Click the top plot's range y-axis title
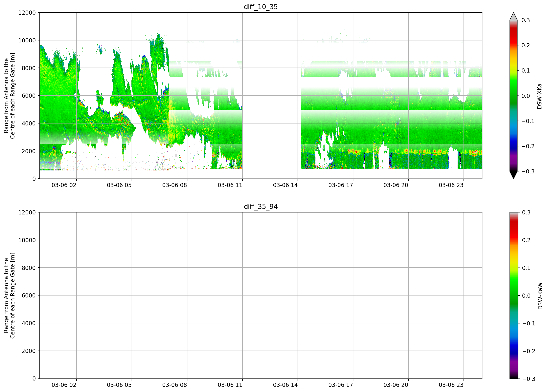 [x=9, y=96]
